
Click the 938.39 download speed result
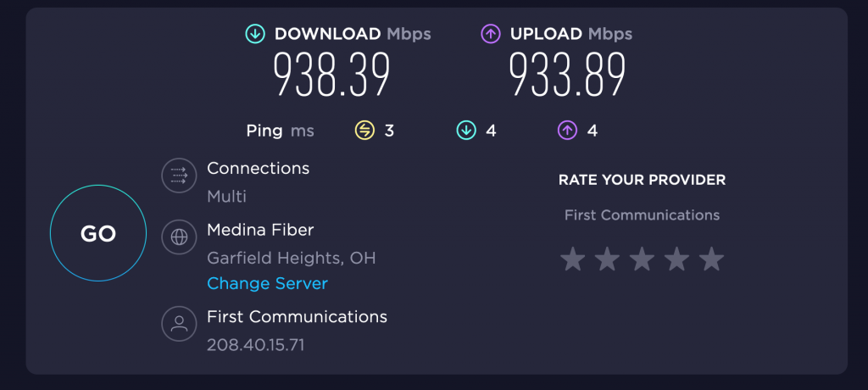pyautogui.click(x=332, y=75)
